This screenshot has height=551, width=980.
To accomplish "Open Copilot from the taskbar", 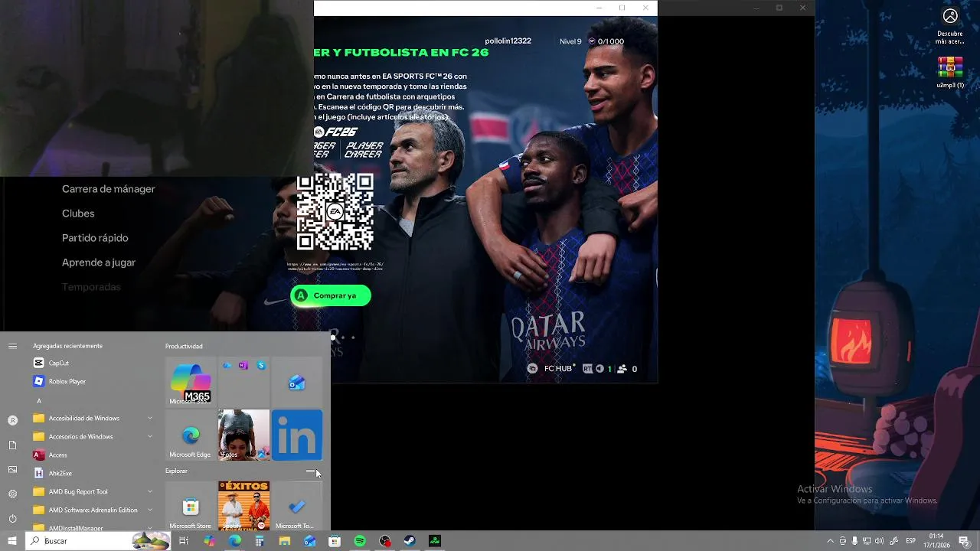I will pyautogui.click(x=209, y=541).
